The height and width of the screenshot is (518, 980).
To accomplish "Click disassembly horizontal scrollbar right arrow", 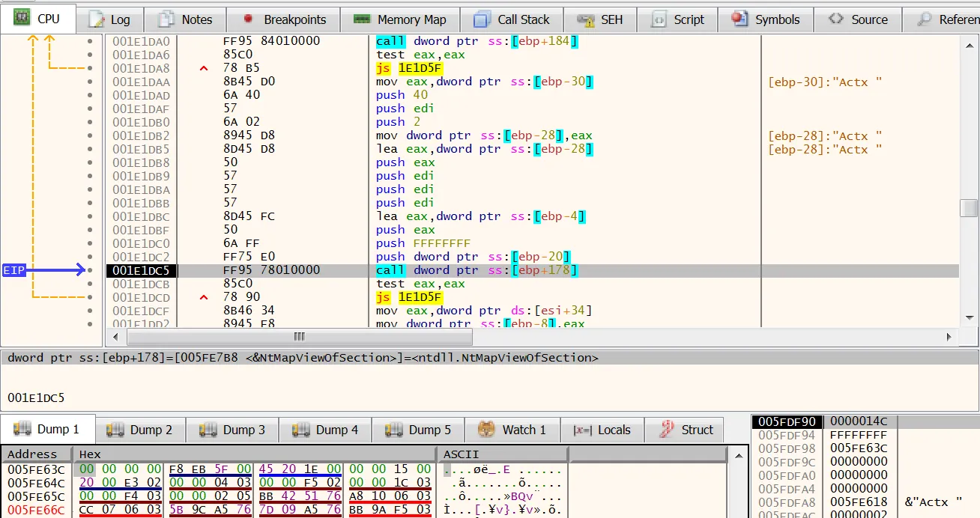I will (x=949, y=337).
